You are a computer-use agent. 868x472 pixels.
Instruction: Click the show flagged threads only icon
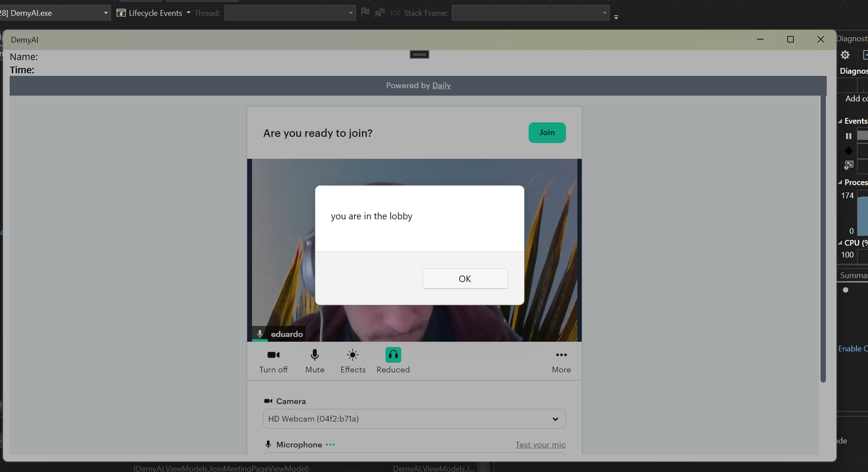[379, 13]
